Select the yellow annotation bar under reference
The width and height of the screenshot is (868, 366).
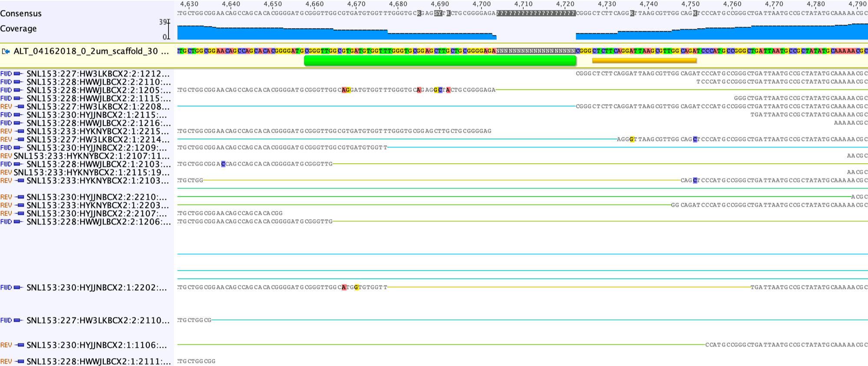click(644, 61)
